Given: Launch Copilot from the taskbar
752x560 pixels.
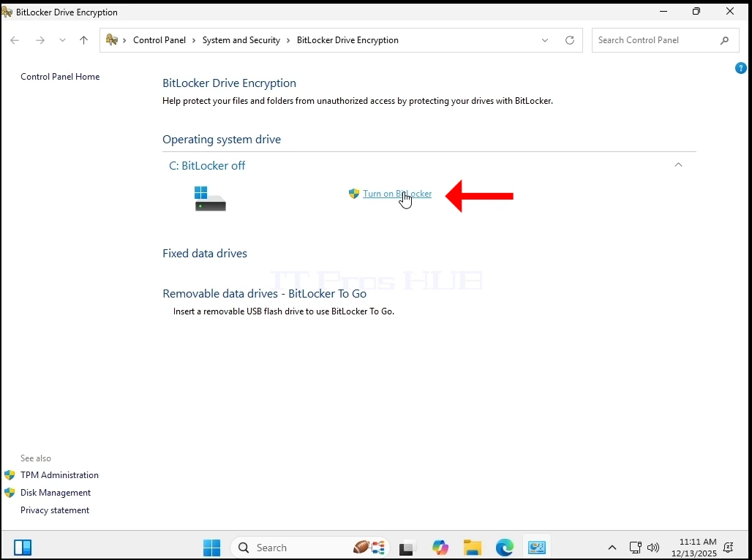Looking at the screenshot, I should (440, 548).
